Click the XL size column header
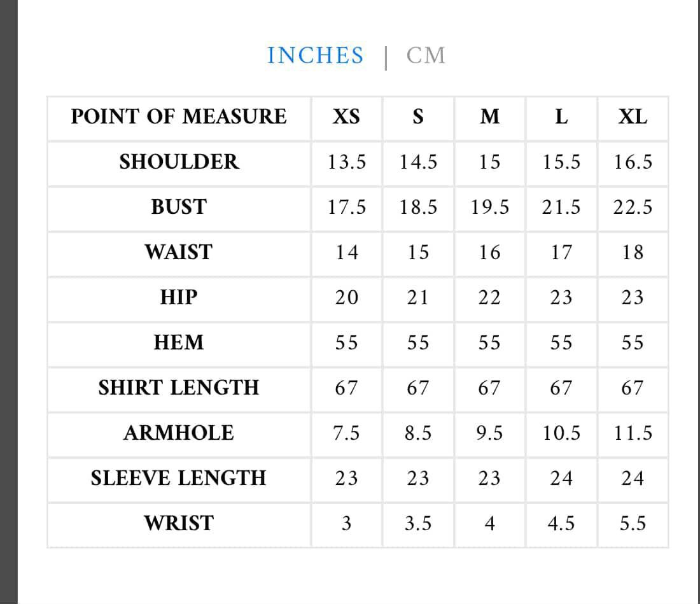 633,117
